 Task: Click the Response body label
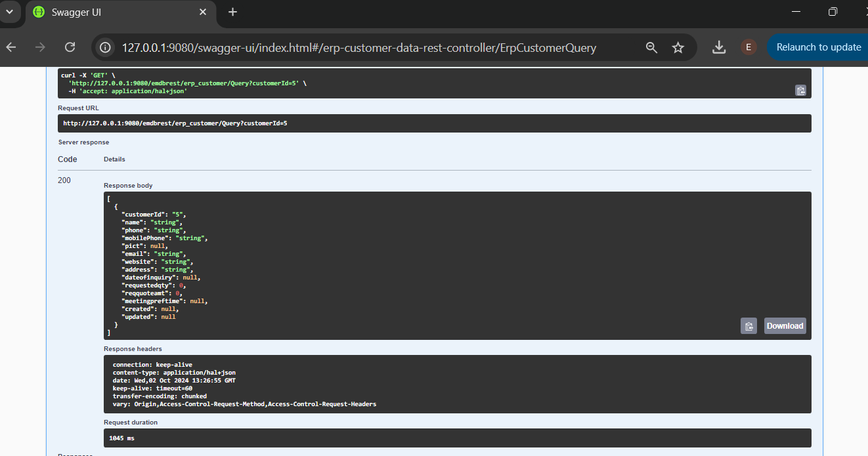pos(128,186)
